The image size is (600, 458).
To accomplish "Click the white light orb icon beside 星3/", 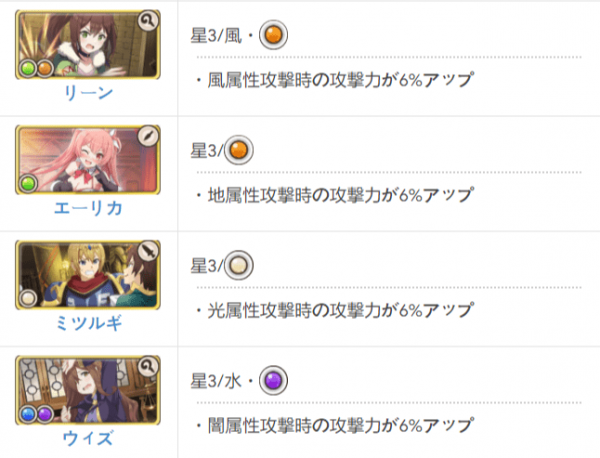I will pyautogui.click(x=238, y=265).
